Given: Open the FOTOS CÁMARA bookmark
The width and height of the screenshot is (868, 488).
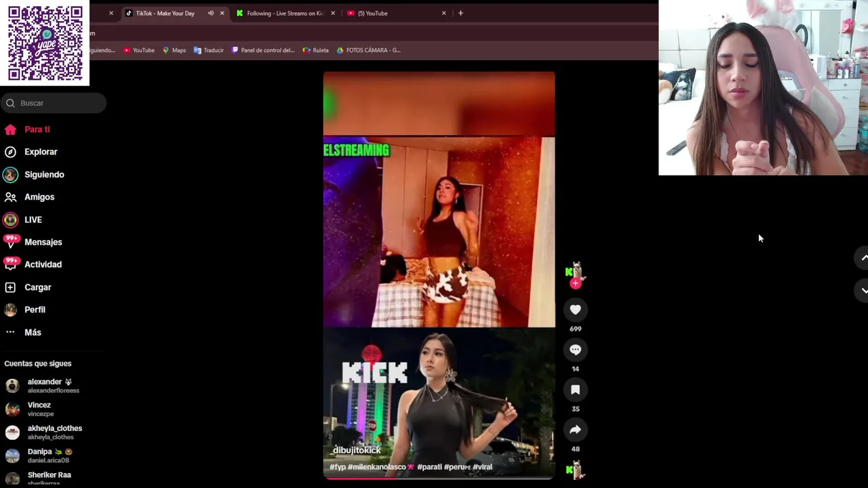Looking at the screenshot, I should pos(368,50).
